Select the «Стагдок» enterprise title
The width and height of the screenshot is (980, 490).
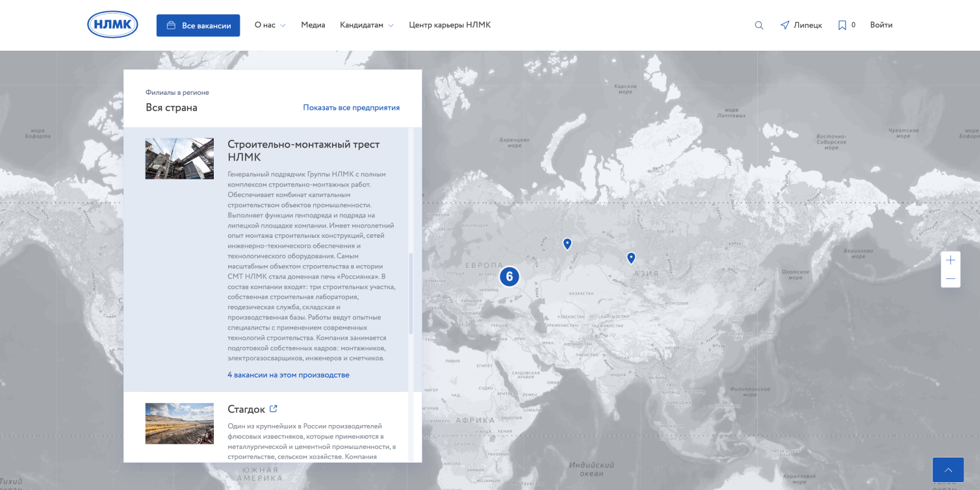tap(246, 409)
